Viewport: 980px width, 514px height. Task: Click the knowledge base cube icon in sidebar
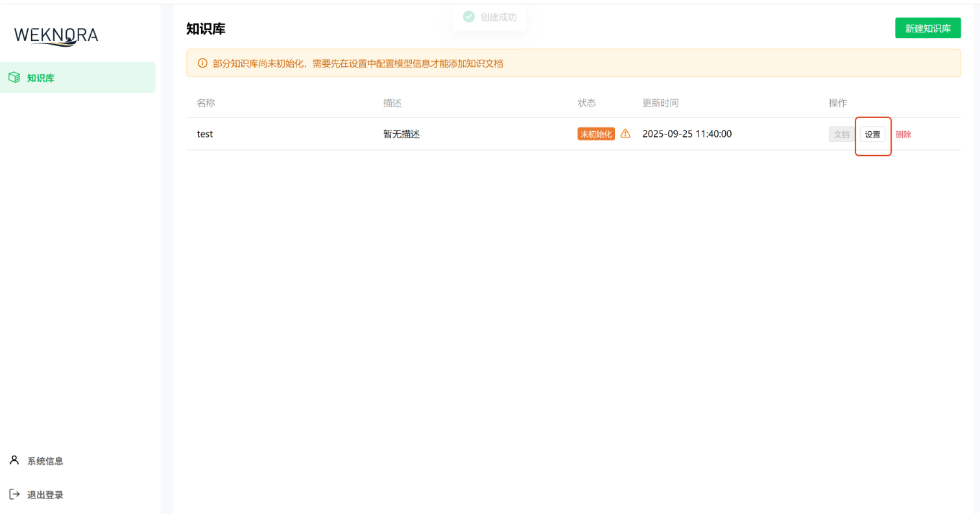(14, 77)
